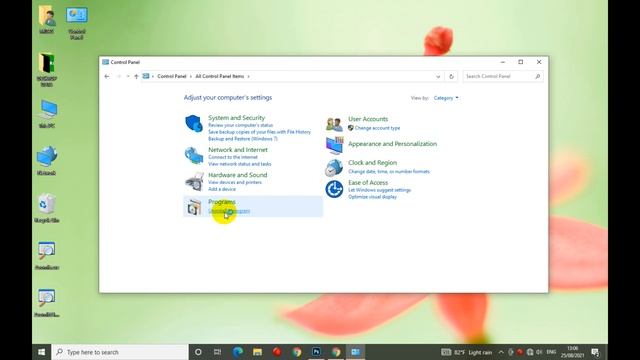This screenshot has width=640, height=360.
Task: Click Change account type
Action: pos(377,128)
